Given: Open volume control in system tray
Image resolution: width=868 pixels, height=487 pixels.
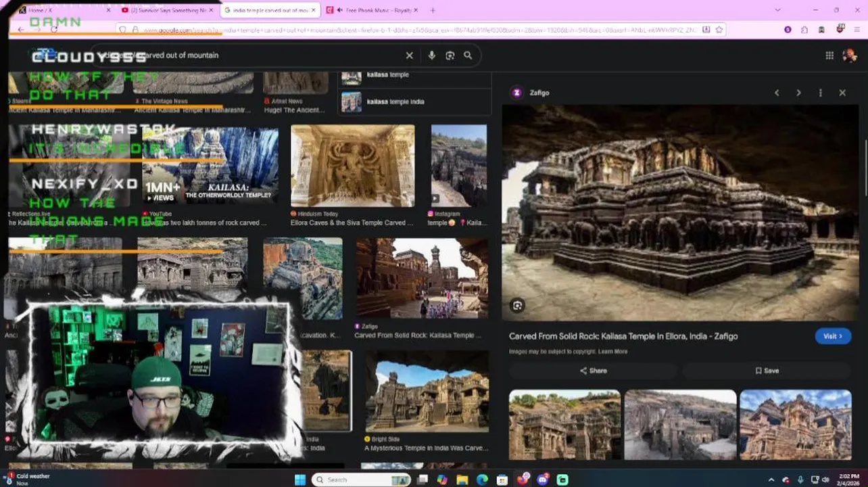Looking at the screenshot, I should (x=825, y=480).
